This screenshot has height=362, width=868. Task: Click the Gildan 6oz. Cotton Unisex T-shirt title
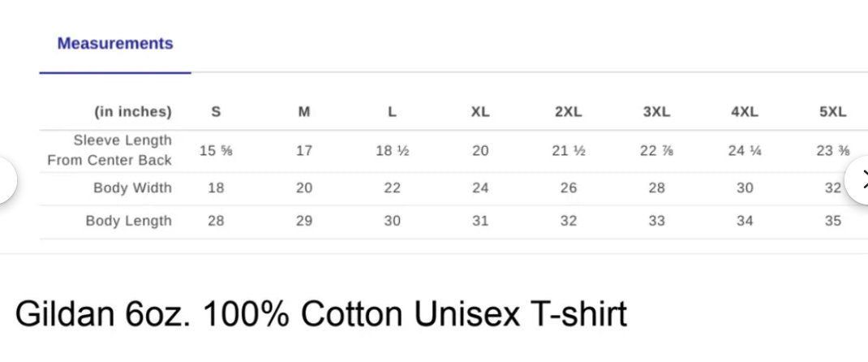[321, 314]
